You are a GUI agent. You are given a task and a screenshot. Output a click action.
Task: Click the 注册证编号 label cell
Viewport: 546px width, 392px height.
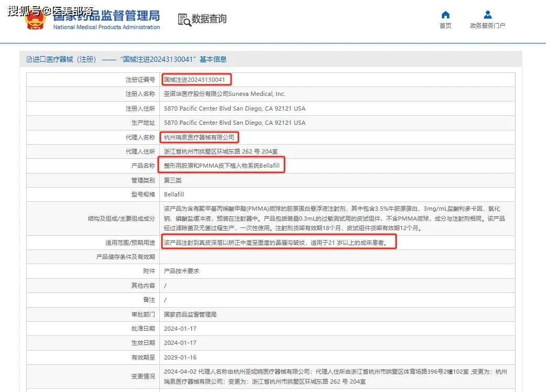(140, 80)
